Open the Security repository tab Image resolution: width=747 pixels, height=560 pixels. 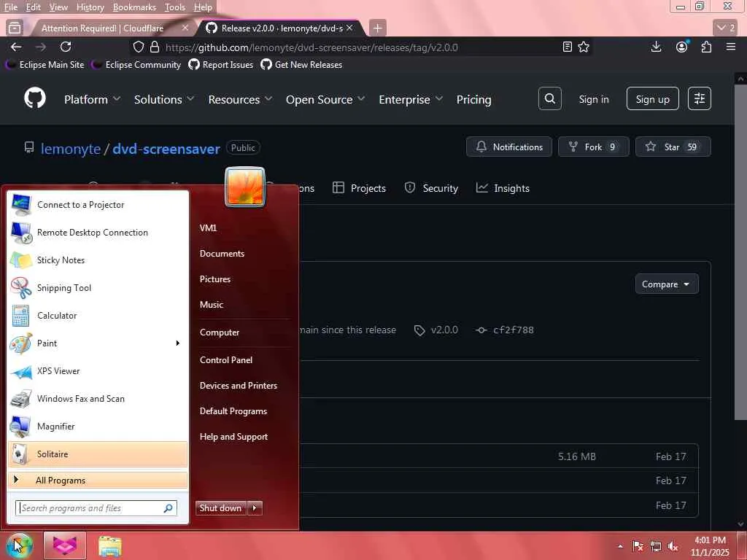(431, 188)
